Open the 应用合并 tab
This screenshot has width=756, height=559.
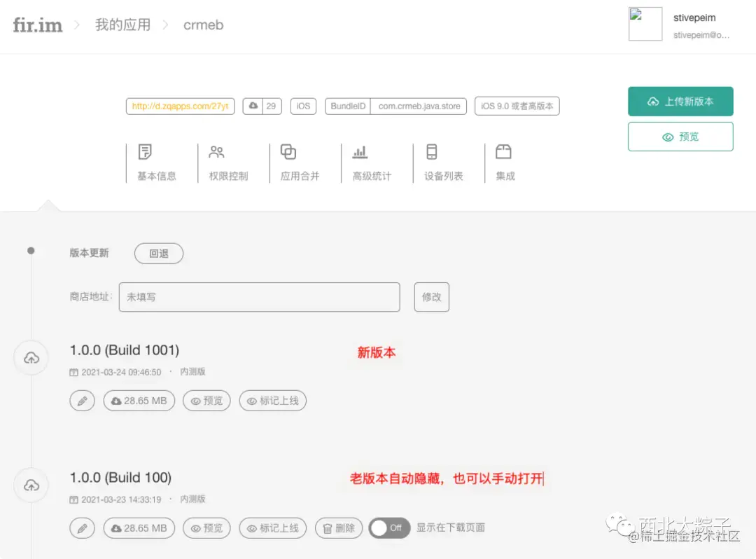click(300, 163)
